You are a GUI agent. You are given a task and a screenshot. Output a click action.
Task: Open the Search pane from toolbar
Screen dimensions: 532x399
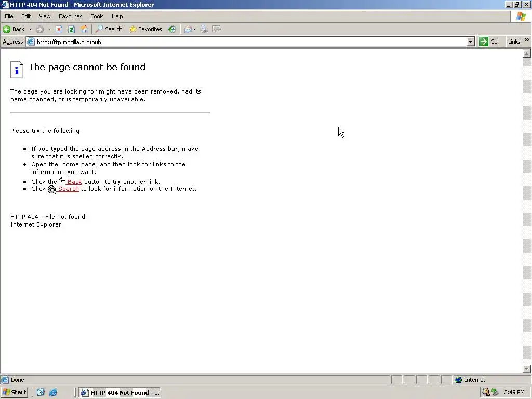point(109,29)
